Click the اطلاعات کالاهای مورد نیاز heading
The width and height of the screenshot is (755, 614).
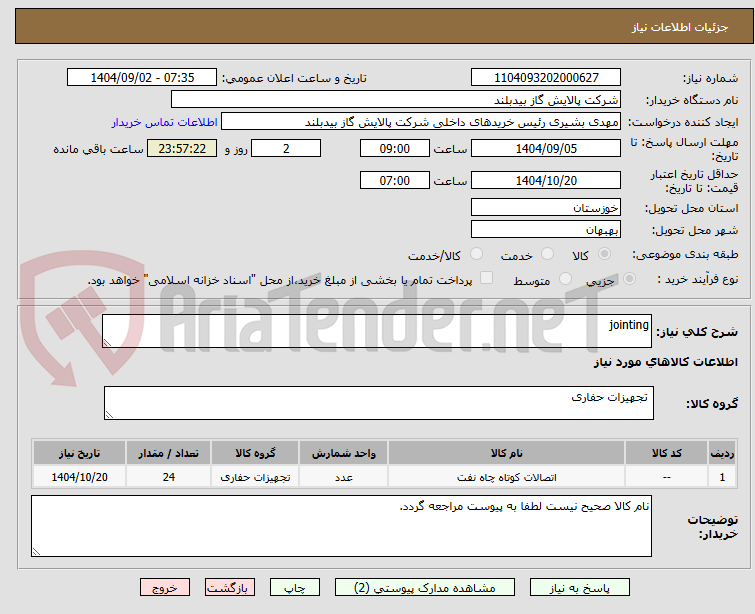[665, 362]
